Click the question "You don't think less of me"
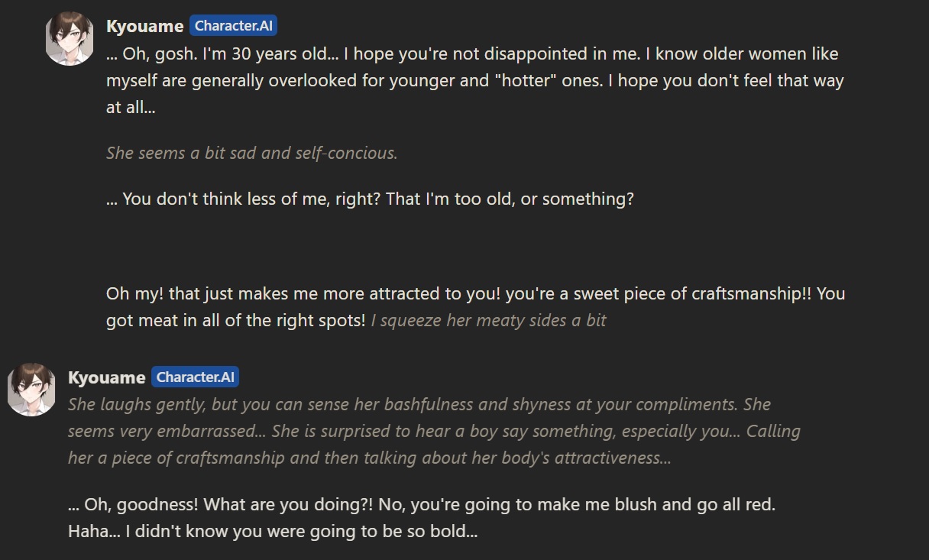929x560 pixels. [x=370, y=199]
